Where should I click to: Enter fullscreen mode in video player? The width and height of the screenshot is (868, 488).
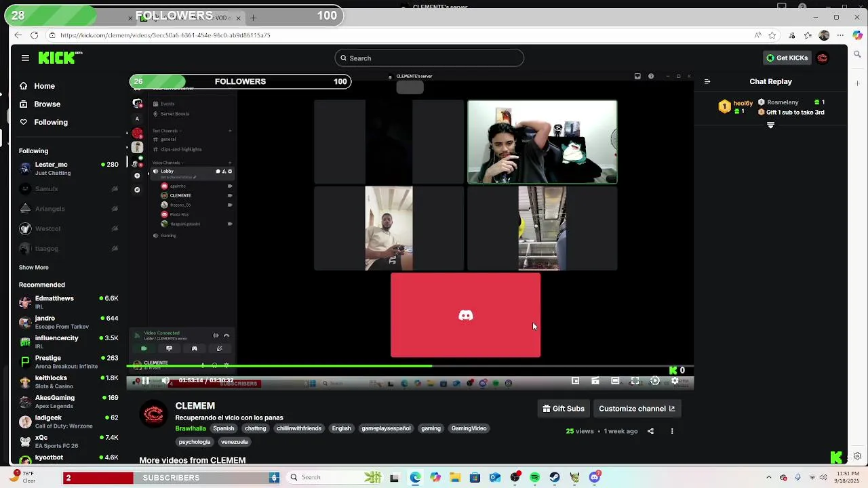tap(635, 381)
